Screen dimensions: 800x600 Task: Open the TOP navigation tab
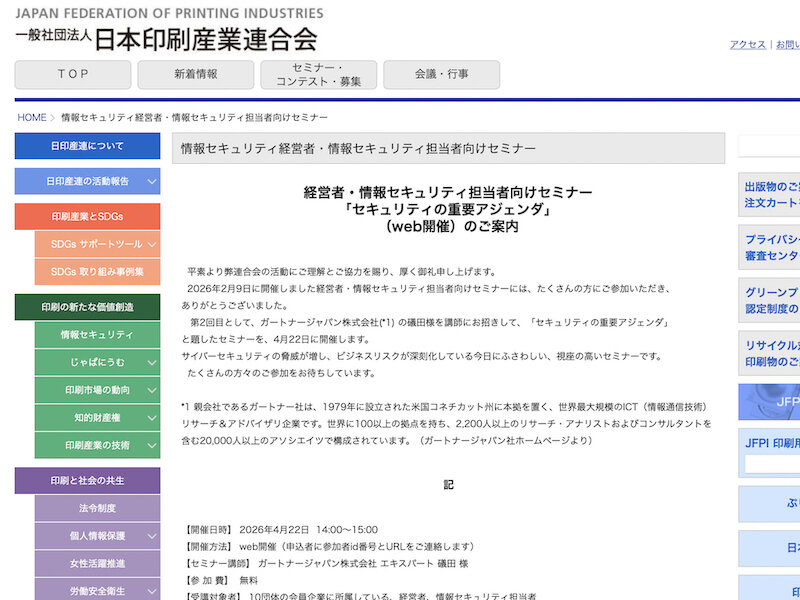[73, 74]
